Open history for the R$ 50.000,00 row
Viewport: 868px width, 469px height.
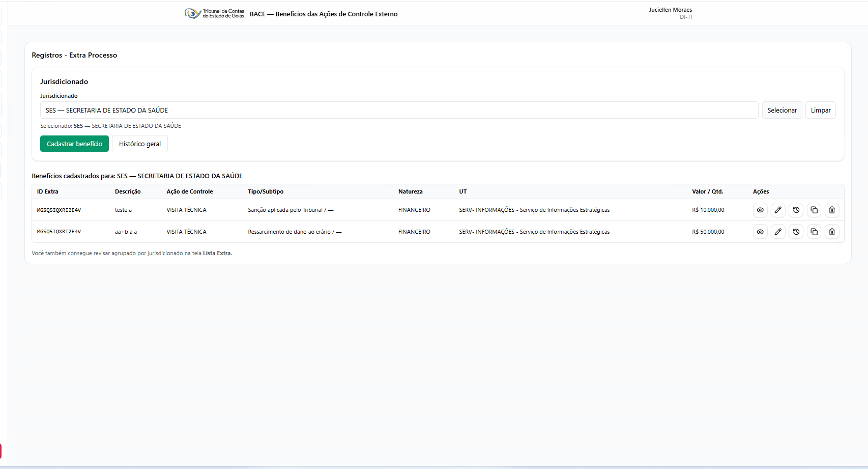[796, 232]
